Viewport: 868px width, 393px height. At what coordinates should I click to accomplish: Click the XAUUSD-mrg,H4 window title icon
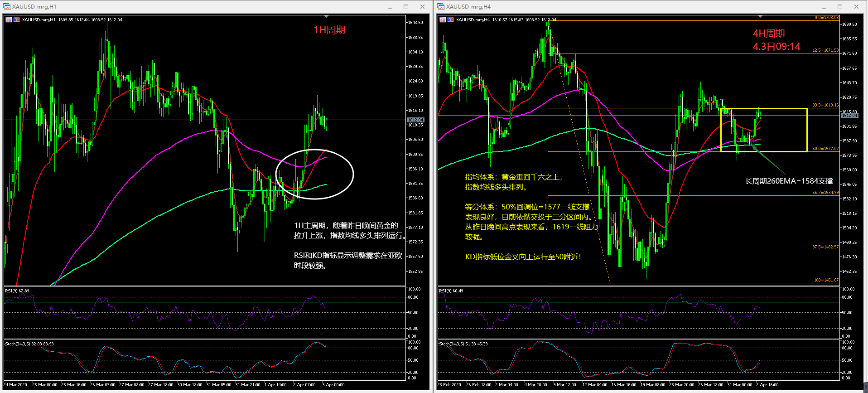click(x=441, y=7)
